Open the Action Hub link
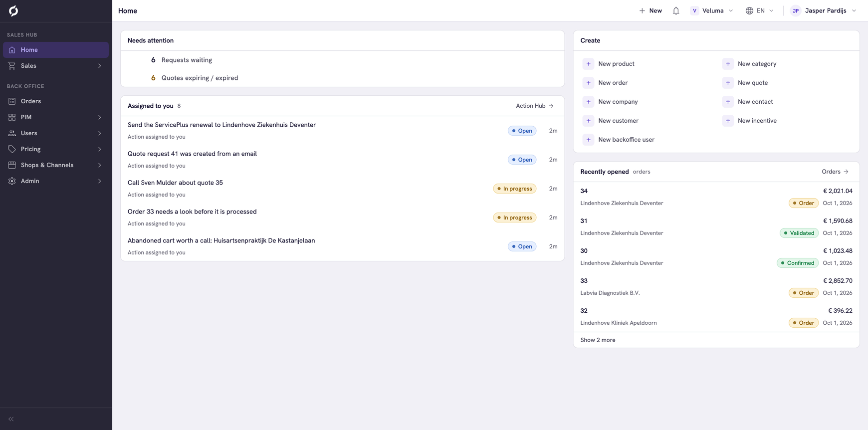The height and width of the screenshot is (430, 868). pyautogui.click(x=535, y=106)
